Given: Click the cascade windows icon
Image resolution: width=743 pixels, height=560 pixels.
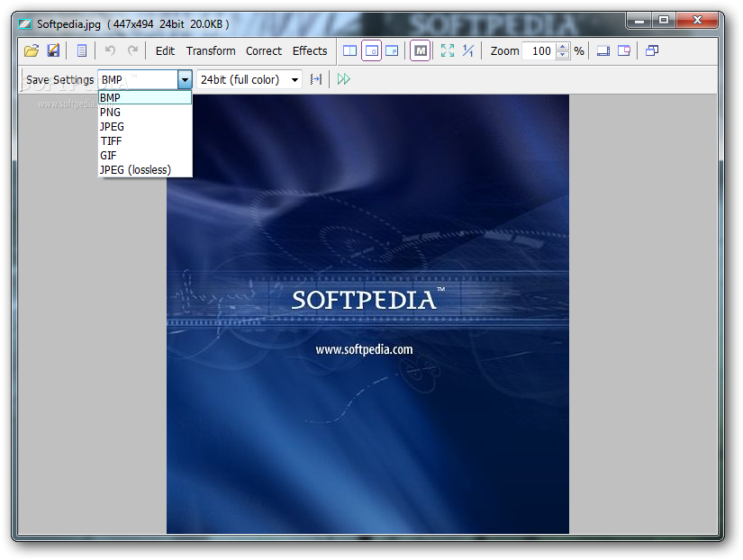Looking at the screenshot, I should pos(652,50).
